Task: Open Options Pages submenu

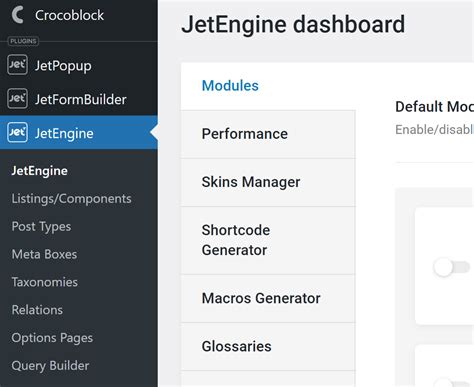Action: coord(52,338)
